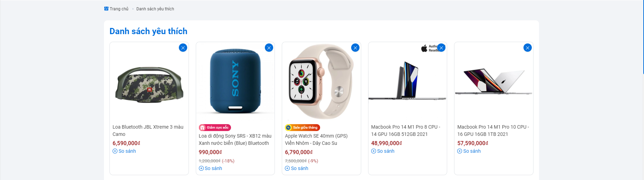The image size is (644, 180).
Task: Click the 'Sale giữa tháng' promo badge
Action: click(302, 128)
